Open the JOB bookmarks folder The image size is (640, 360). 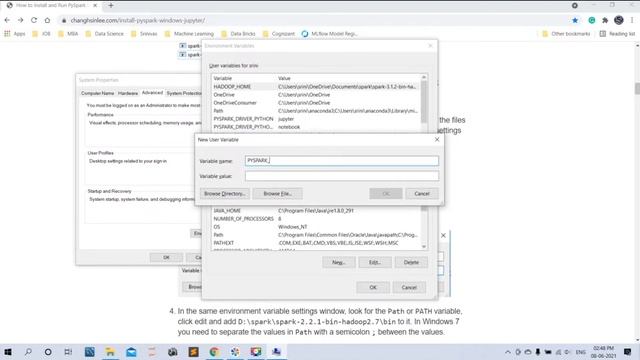click(x=41, y=34)
